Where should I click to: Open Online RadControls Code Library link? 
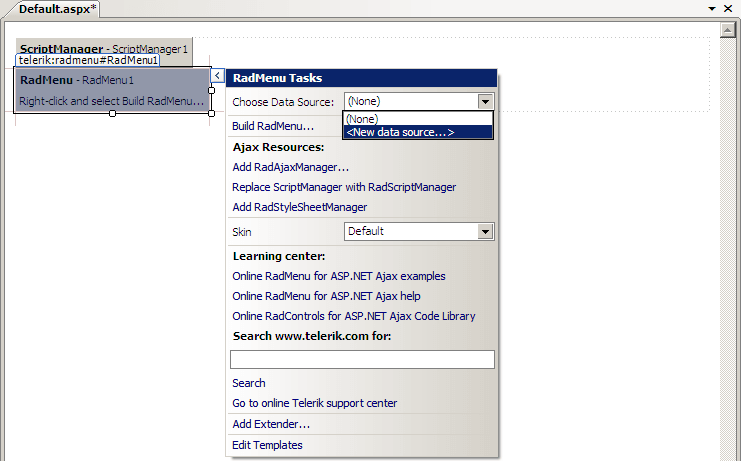(353, 316)
